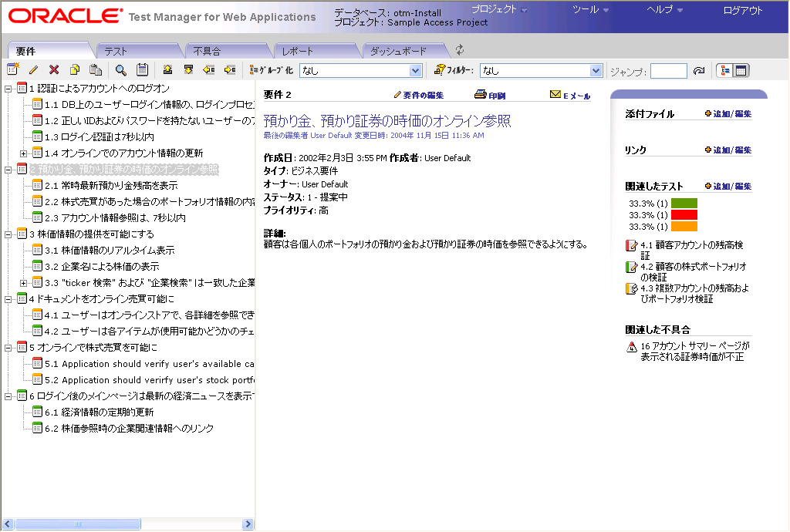Select tree item 1.3 ログイン認証は7秒以内
The height and width of the screenshot is (532, 790).
[100, 137]
